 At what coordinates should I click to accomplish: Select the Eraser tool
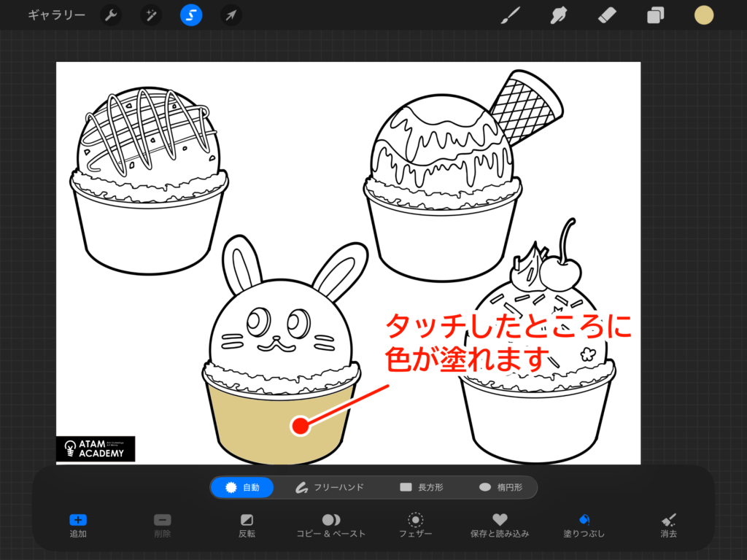608,15
